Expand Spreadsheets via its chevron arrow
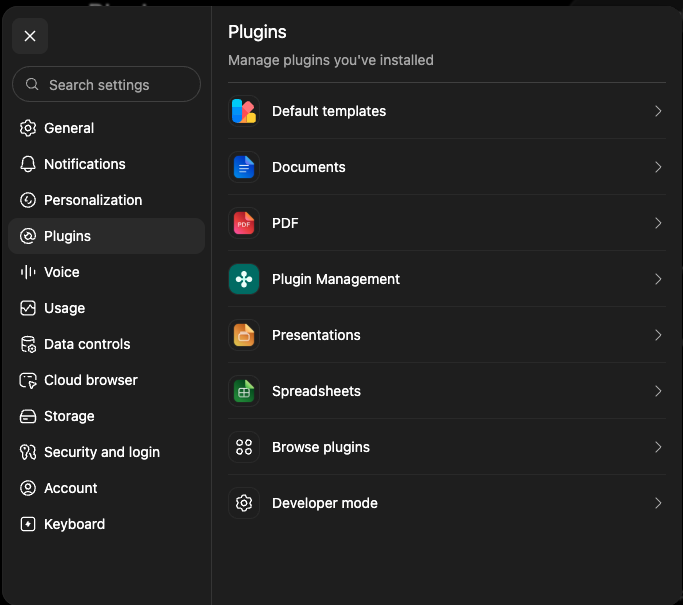The width and height of the screenshot is (683, 605). 658,391
